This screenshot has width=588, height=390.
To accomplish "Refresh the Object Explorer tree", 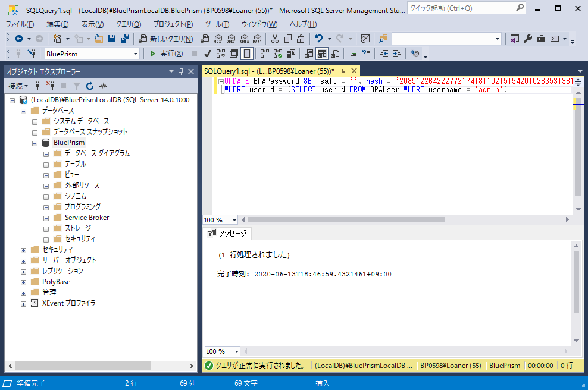I will coord(90,86).
